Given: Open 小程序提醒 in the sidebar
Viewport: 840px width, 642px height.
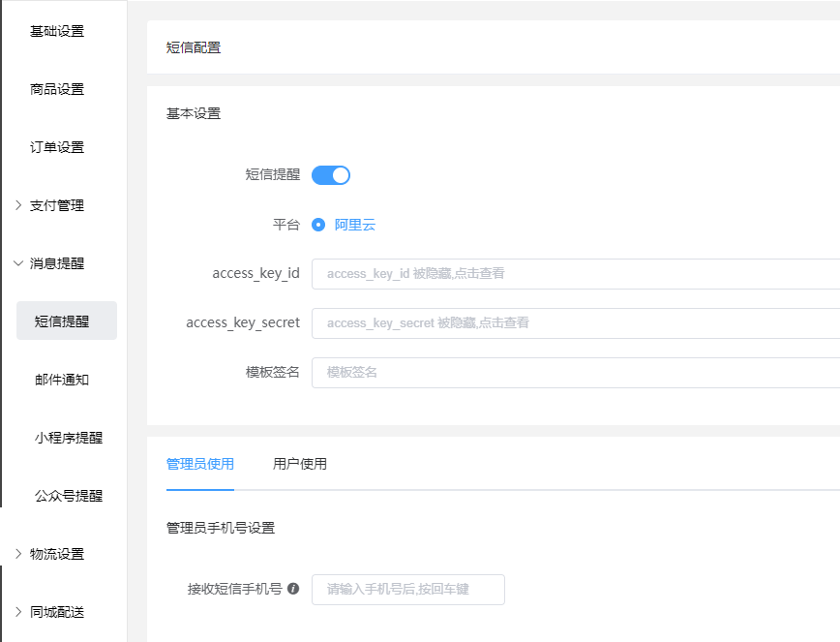Looking at the screenshot, I should tap(69, 438).
